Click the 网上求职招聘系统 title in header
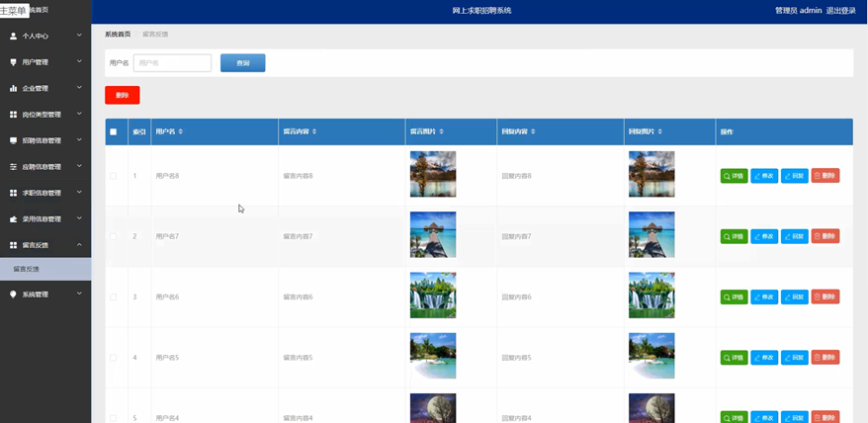The image size is (868, 423). [x=481, y=11]
